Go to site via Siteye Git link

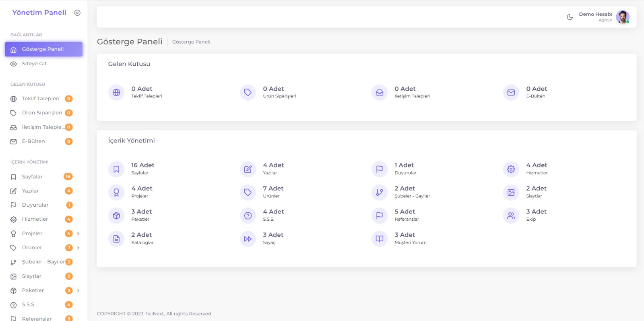[x=34, y=64]
